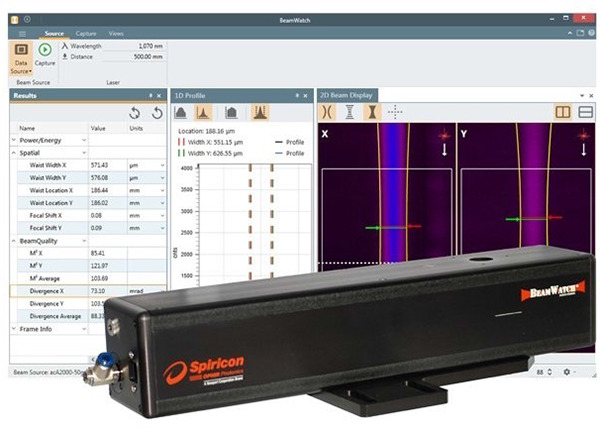600x432 pixels.
Task: Open the Waist Width X units dropdown
Action: point(162,165)
